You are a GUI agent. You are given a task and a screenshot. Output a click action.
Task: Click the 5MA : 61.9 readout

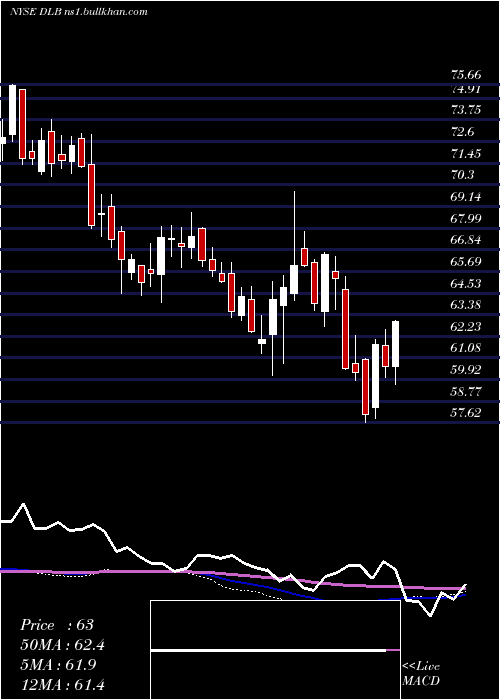click(x=59, y=665)
